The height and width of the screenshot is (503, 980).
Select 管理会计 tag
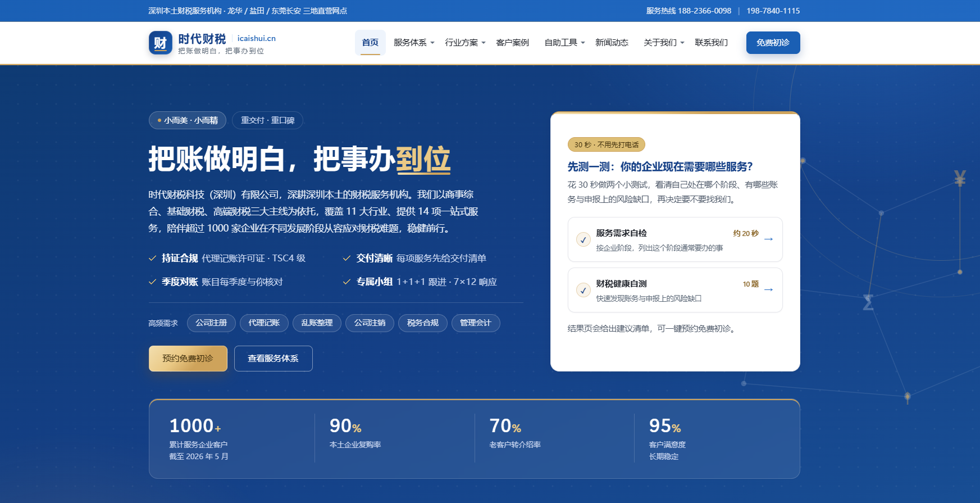pyautogui.click(x=476, y=323)
